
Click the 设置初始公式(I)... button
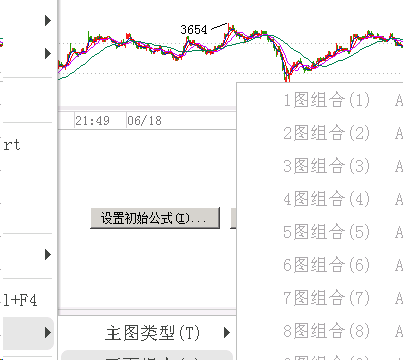[155, 218]
